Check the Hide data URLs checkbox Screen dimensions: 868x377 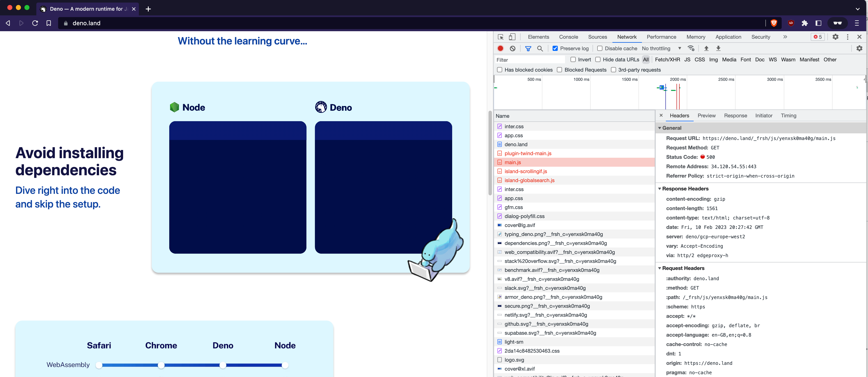click(x=598, y=59)
